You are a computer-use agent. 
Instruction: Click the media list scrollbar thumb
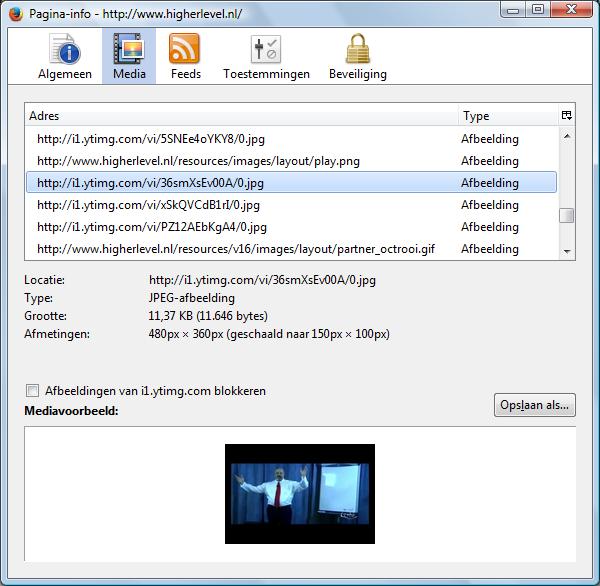point(567,215)
